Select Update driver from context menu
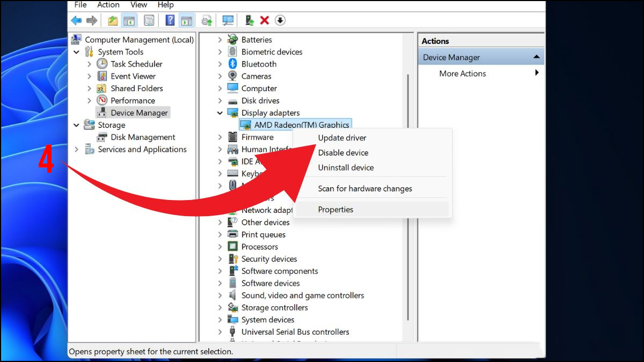The width and height of the screenshot is (644, 362). coord(342,137)
